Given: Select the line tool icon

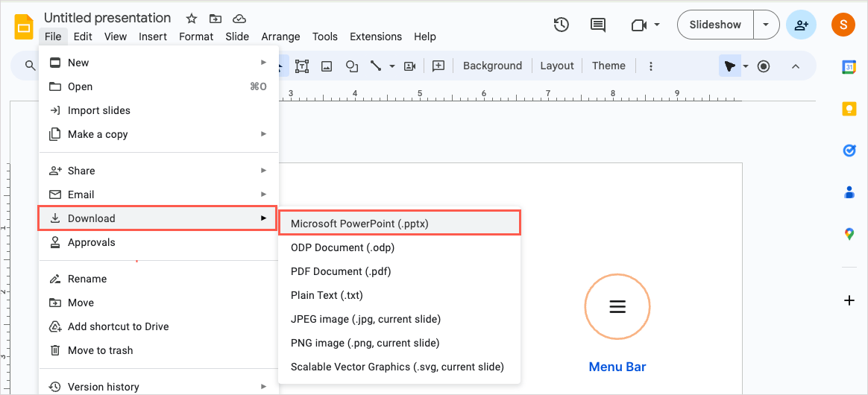Looking at the screenshot, I should click(x=376, y=66).
